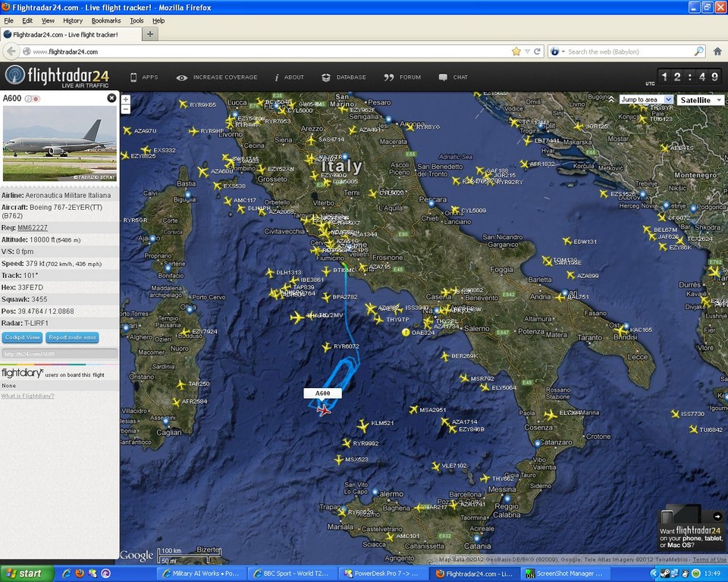Follow the MM62227 registration link
Viewport: 728px width, 582px height.
[x=33, y=227]
